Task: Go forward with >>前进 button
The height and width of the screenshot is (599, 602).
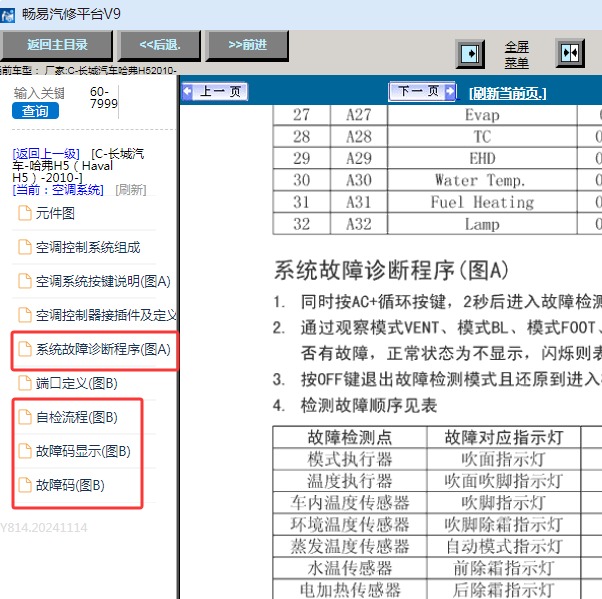Action: pyautogui.click(x=247, y=45)
